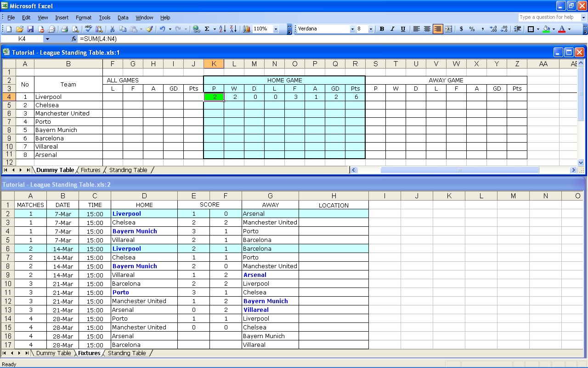Screen dimensions: 588x368
Task: Copy the selected cell
Action: click(x=123, y=29)
